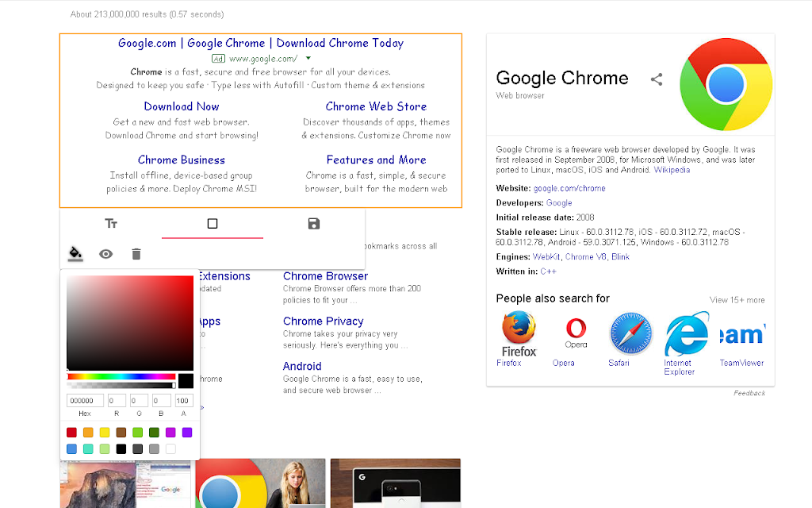Click the G value input field
812x508 pixels.
pos(139,400)
